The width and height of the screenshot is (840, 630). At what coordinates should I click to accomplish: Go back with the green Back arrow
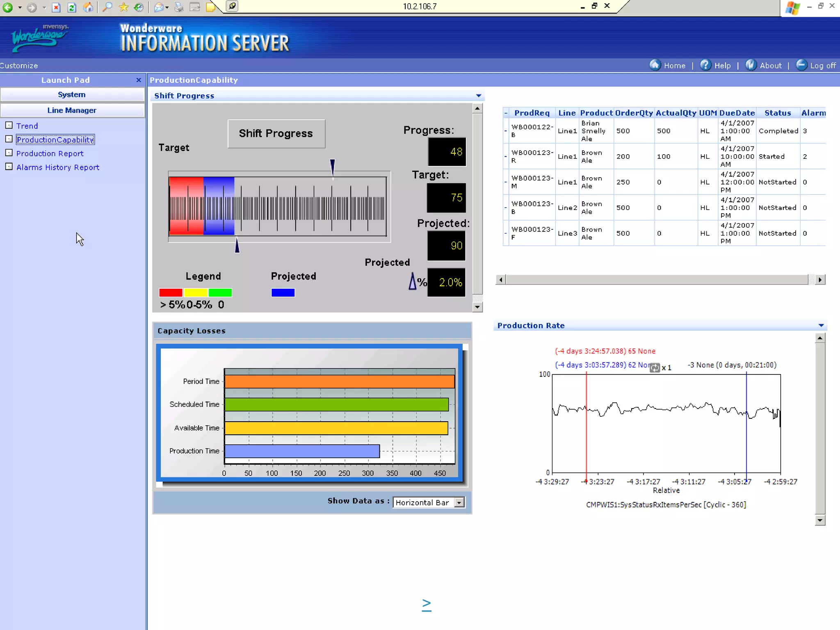pos(8,7)
